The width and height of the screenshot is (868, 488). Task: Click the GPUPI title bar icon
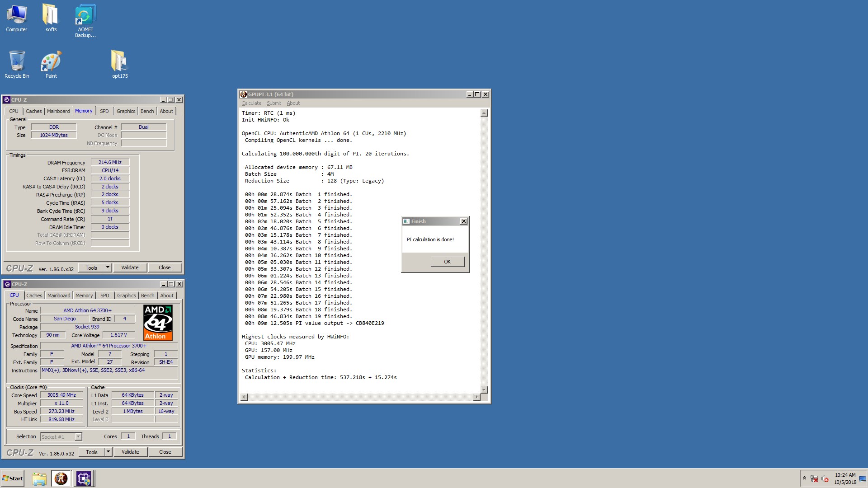(x=244, y=94)
